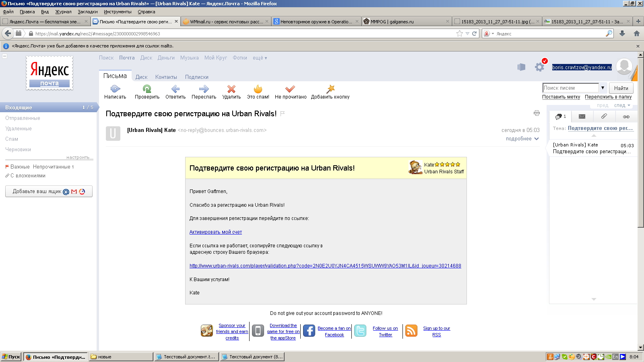Open новые folder in taskbar
This screenshot has width=644, height=362.
coord(121,357)
